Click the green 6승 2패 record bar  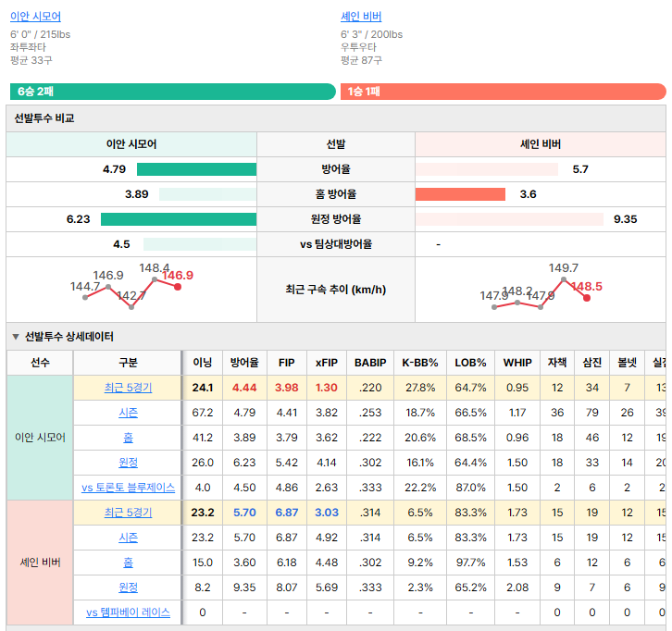tap(173, 92)
